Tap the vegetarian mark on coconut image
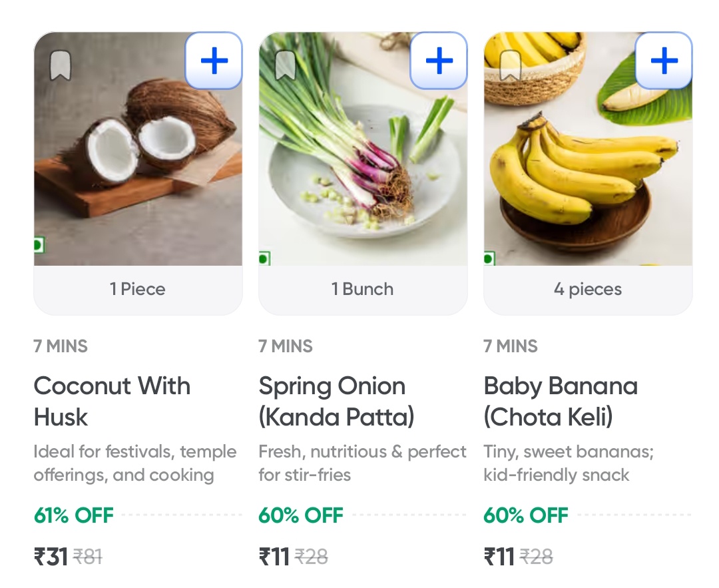The image size is (719, 588). point(39,246)
